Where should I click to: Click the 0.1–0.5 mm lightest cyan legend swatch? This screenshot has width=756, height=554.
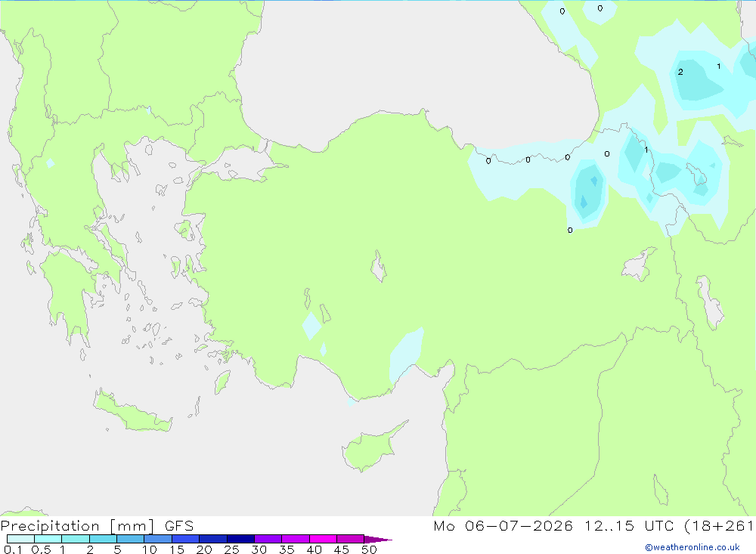point(20,539)
